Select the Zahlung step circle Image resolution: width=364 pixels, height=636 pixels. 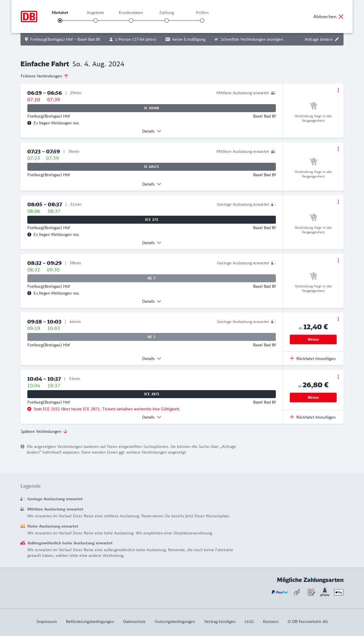coord(167,20)
